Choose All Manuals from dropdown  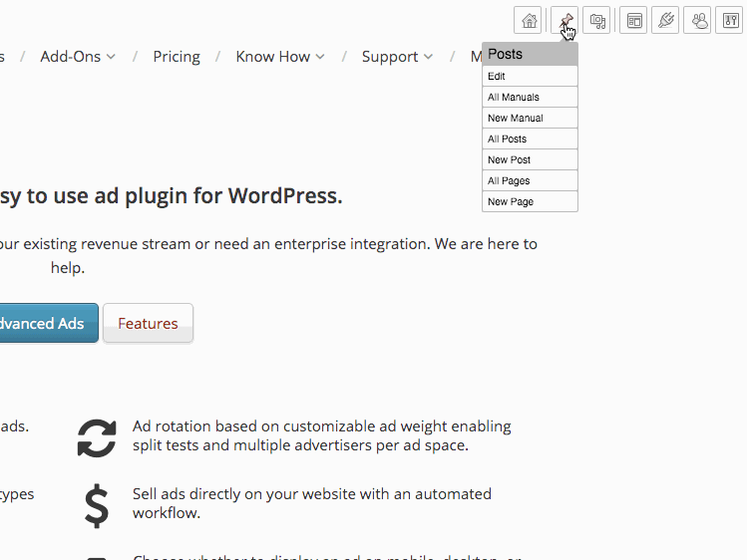tap(530, 97)
